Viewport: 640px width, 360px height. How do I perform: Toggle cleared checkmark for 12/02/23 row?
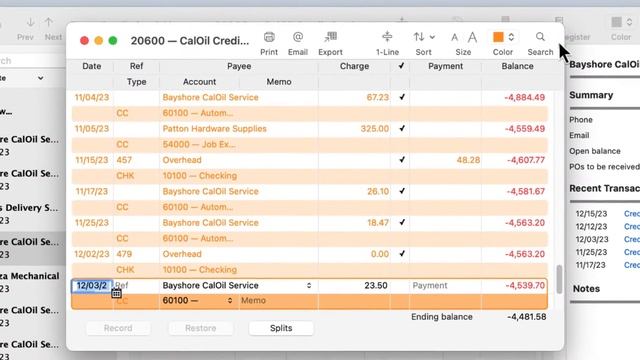pos(402,254)
